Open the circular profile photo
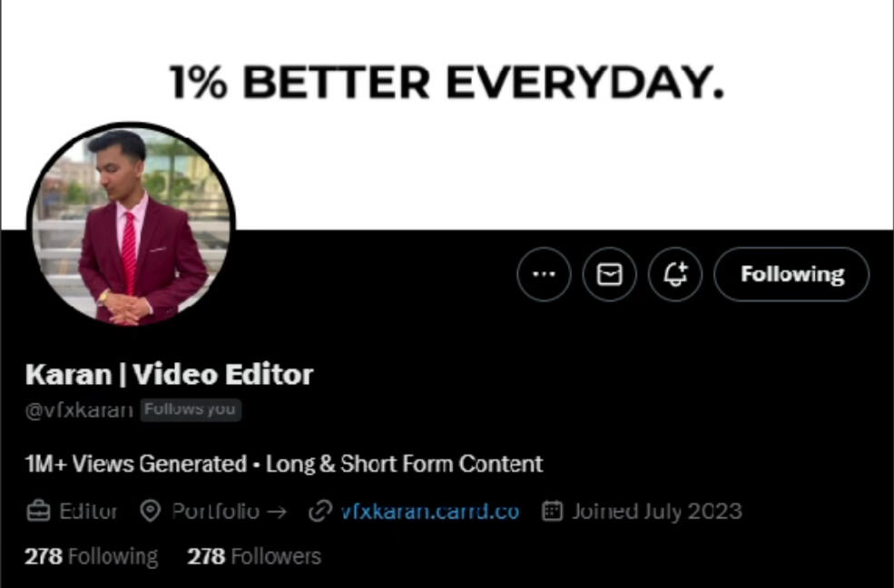The height and width of the screenshot is (588, 894). pos(131,226)
